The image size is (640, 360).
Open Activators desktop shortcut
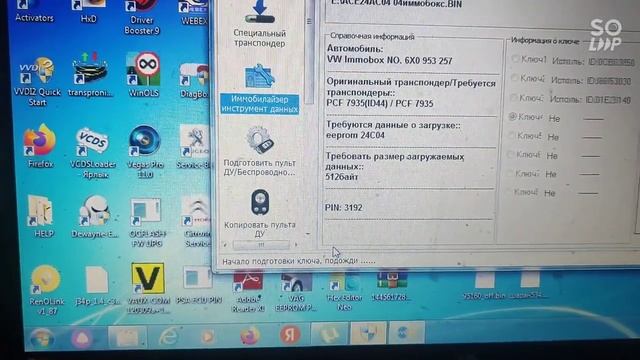pos(34,11)
